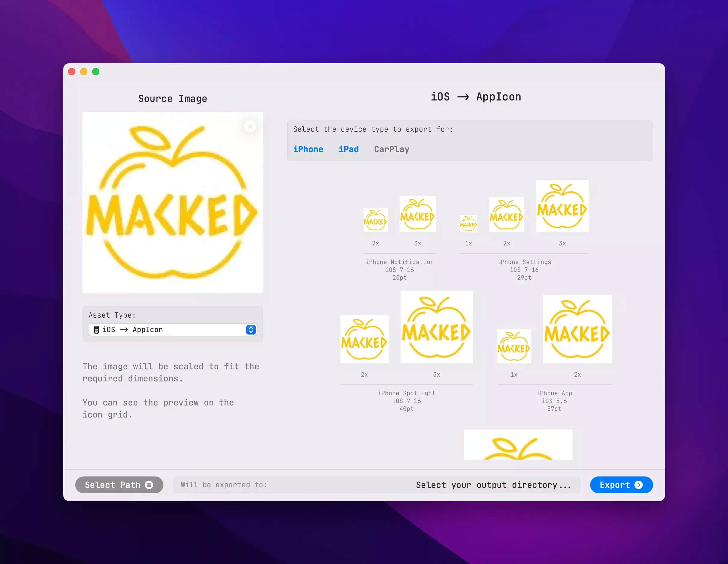
Task: Click the Asset Type dropdown stepper arrows
Action: (x=251, y=329)
